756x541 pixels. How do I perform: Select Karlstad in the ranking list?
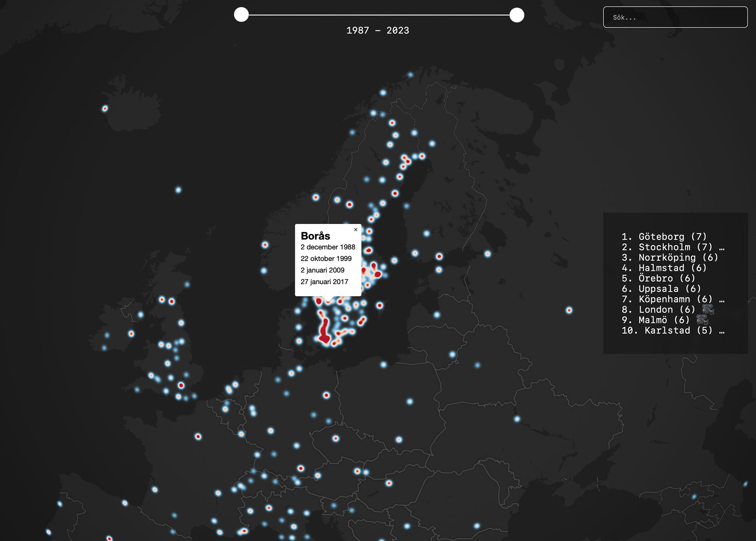[667, 331]
